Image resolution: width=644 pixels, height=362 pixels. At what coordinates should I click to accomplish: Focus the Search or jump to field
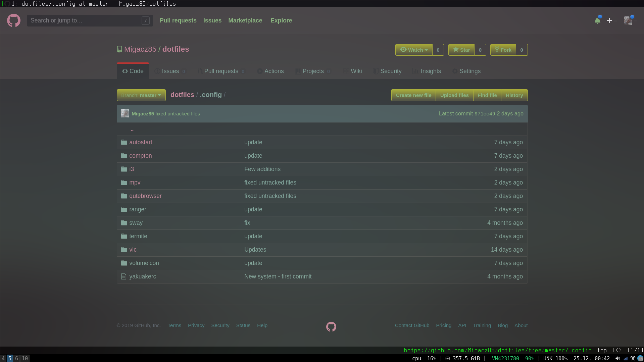(90, 20)
